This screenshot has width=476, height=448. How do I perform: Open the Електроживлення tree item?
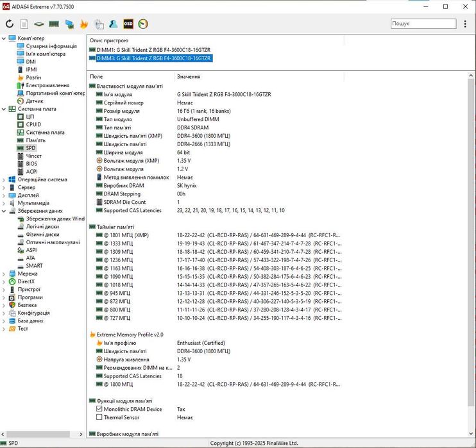(x=47, y=85)
